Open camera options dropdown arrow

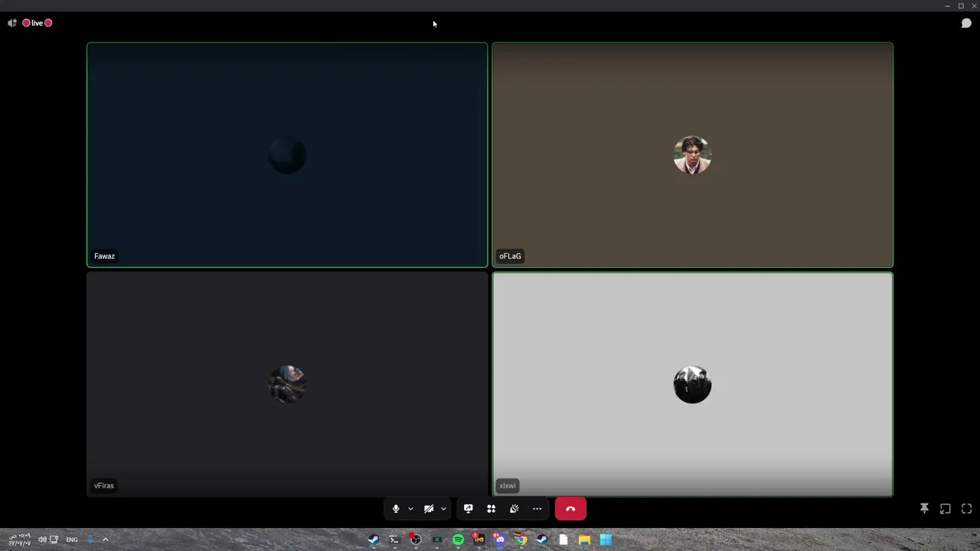443,509
